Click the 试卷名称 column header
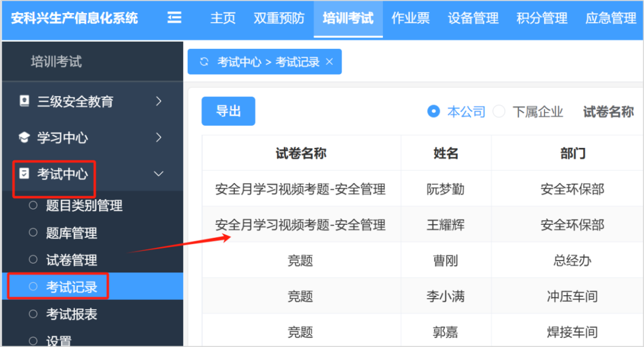This screenshot has width=644, height=347. pyautogui.click(x=301, y=153)
